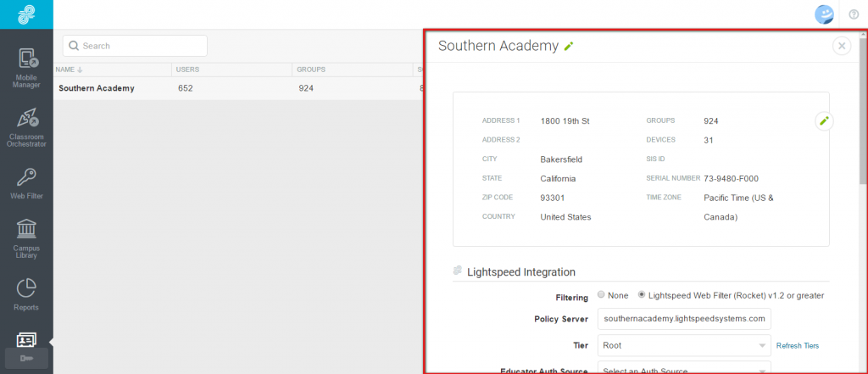This screenshot has width=868, height=374.
Task: Open Classroom Orchestrator from sidebar
Action: pyautogui.click(x=26, y=127)
